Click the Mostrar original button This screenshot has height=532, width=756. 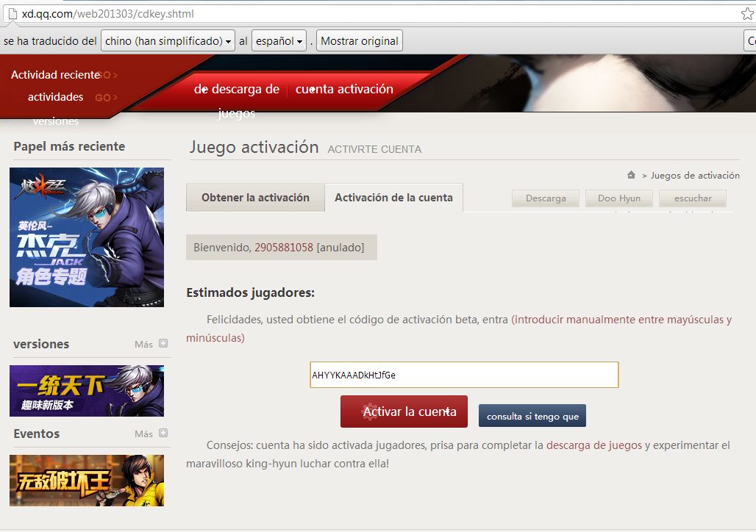(x=360, y=41)
